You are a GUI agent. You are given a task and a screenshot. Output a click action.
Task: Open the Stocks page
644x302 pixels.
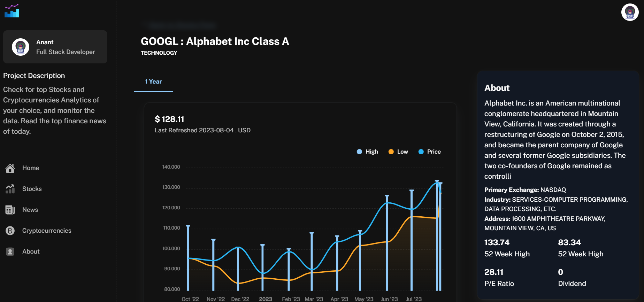32,189
